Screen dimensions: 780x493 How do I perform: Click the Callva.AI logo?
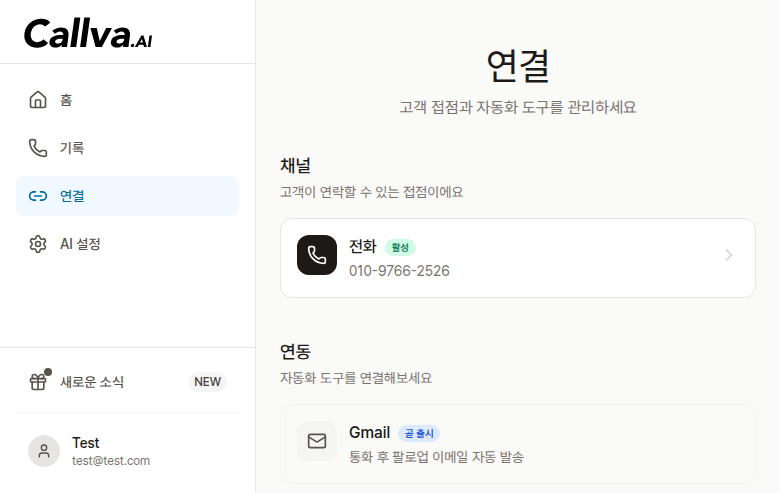point(88,34)
